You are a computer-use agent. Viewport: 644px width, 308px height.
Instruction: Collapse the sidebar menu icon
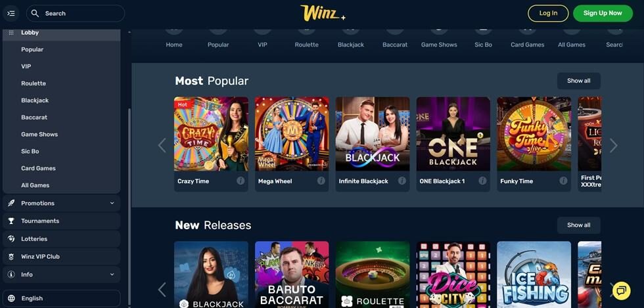12,14
